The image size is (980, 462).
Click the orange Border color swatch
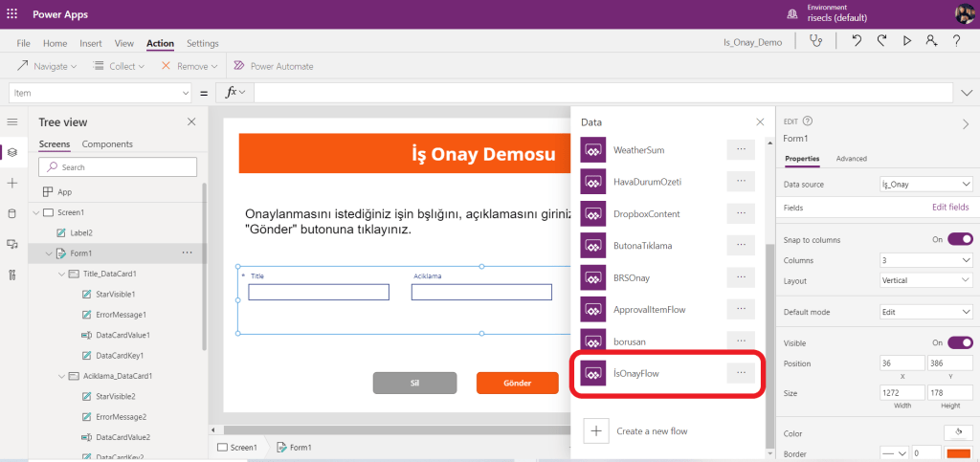pyautogui.click(x=960, y=452)
